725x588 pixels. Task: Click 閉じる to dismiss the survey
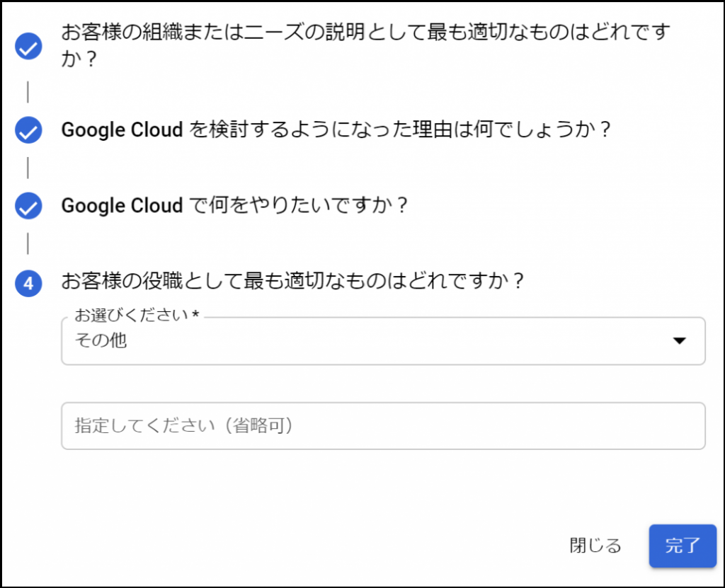tap(595, 546)
